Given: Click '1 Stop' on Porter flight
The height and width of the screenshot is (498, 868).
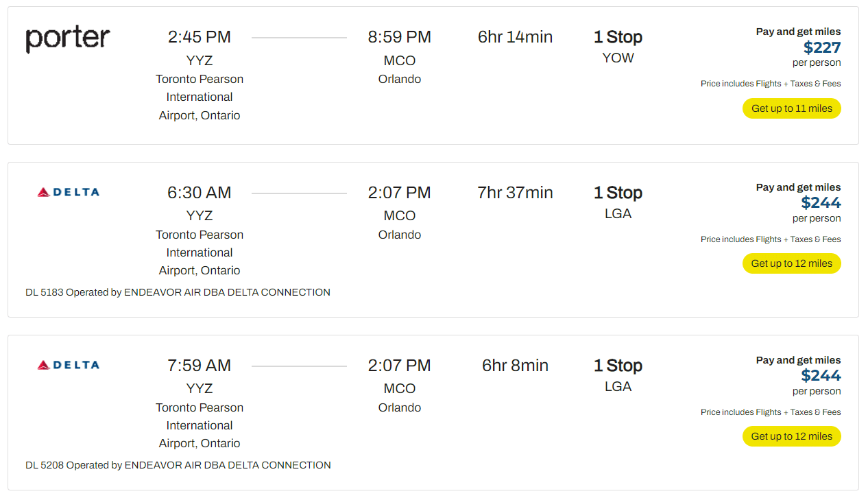Looking at the screenshot, I should (x=618, y=37).
